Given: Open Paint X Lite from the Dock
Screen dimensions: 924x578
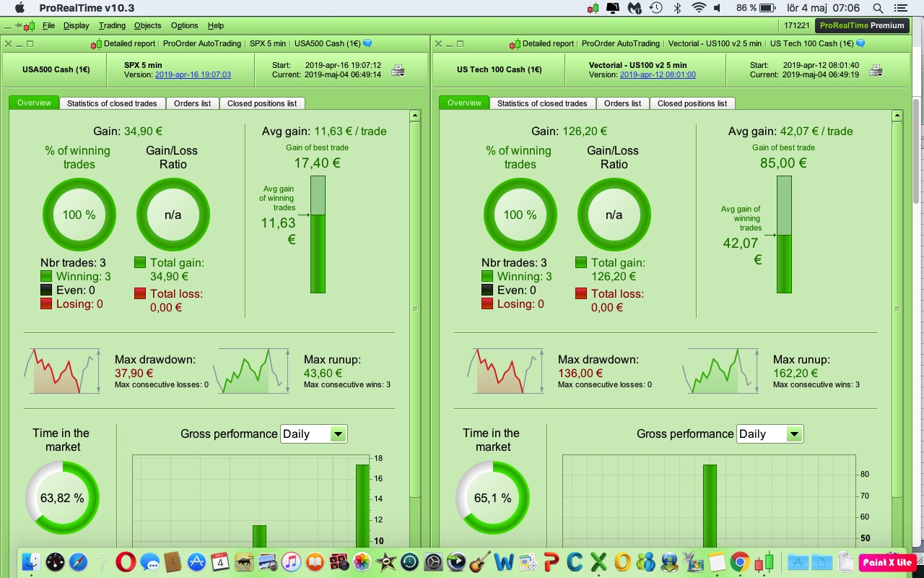Looking at the screenshot, I should pyautogui.click(x=887, y=562).
